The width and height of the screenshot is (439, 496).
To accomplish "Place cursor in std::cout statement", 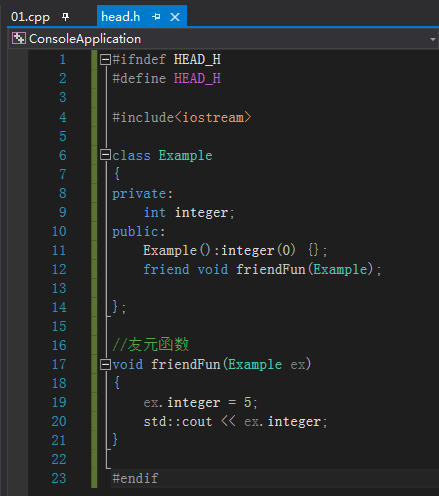I will (235, 422).
